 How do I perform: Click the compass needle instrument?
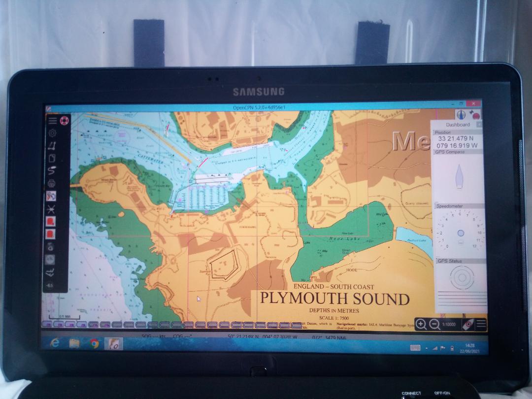click(459, 176)
